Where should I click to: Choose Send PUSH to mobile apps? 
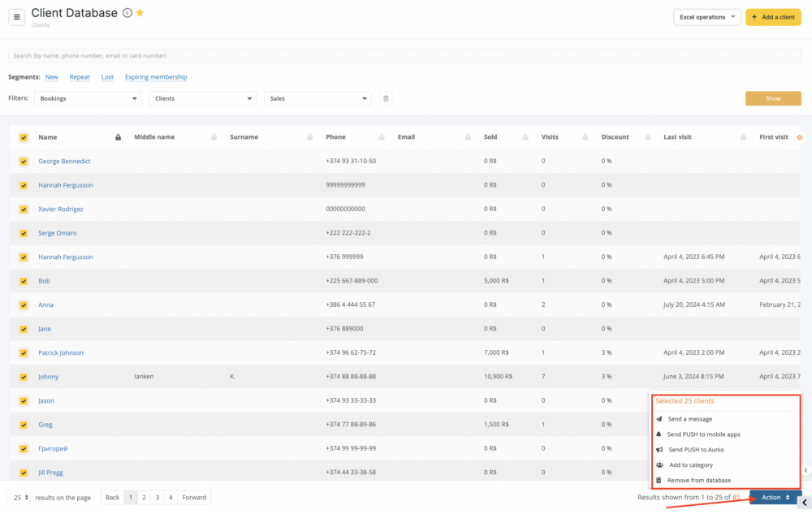tap(704, 434)
